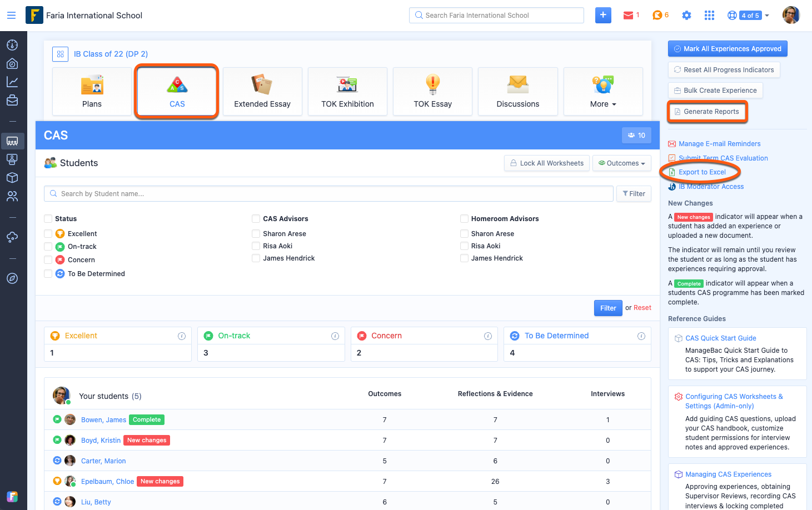Open CAS Quick Start Guide link
The width and height of the screenshot is (812, 510).
(x=720, y=338)
